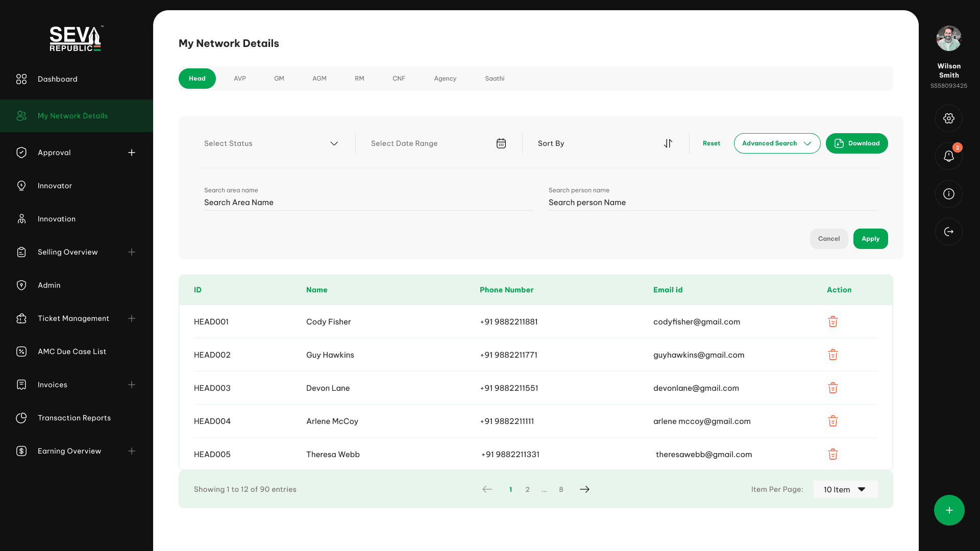Open the notifications bell icon
The image size is (980, 551).
click(x=949, y=156)
